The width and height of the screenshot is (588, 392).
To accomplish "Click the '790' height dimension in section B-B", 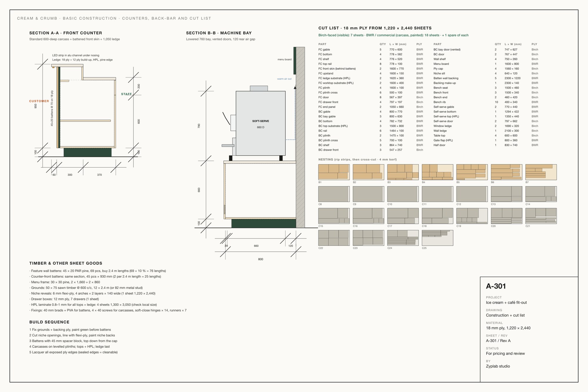I will (x=199, y=126).
